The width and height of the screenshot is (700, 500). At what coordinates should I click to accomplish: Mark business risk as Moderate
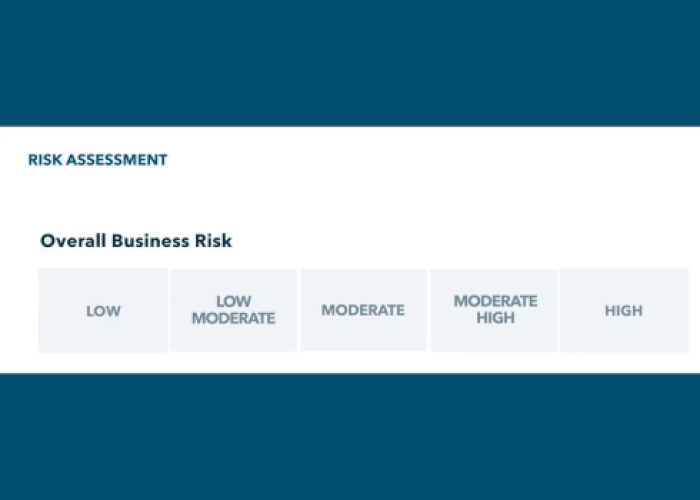point(363,310)
